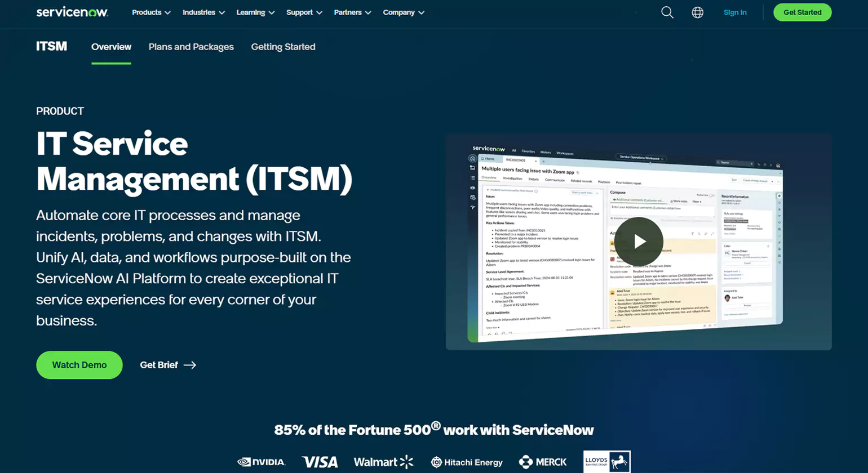Follow the Get Brief link
868x473 pixels.
pyautogui.click(x=168, y=365)
